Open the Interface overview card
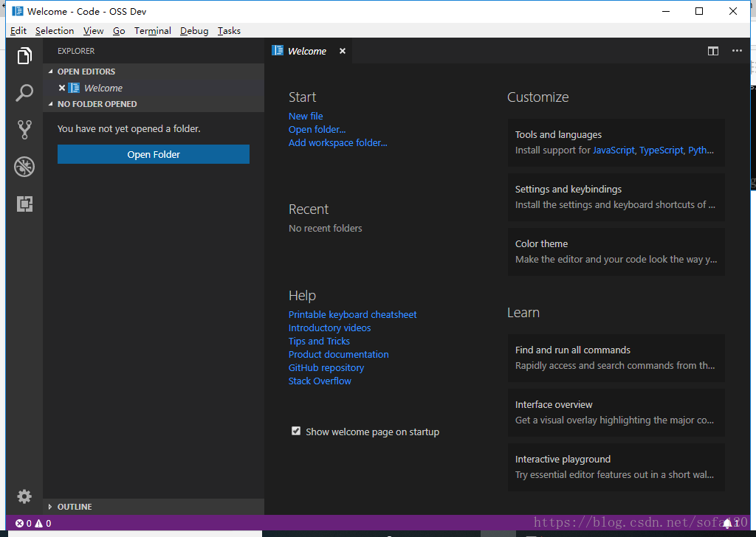Viewport: 756px width, 537px height. point(616,412)
